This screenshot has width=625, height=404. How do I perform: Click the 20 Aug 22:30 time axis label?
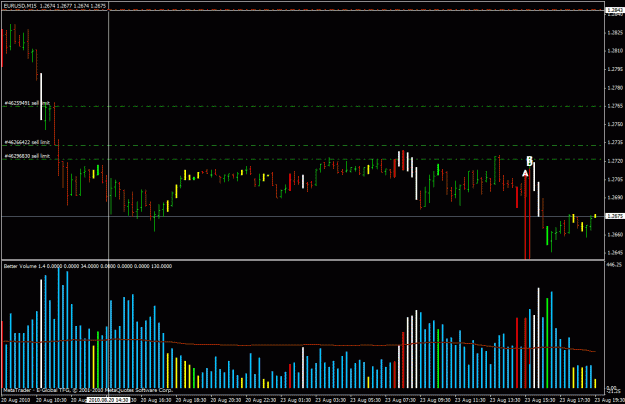pyautogui.click(x=261, y=400)
